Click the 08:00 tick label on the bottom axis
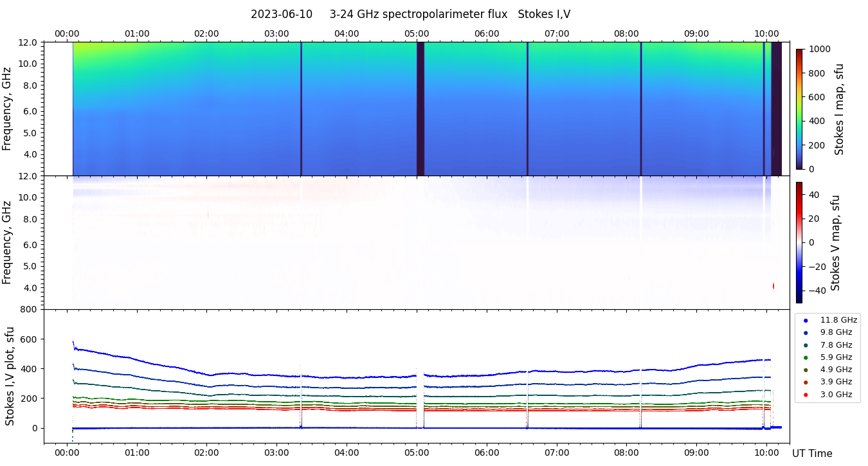This screenshot has width=868, height=466. (x=627, y=453)
